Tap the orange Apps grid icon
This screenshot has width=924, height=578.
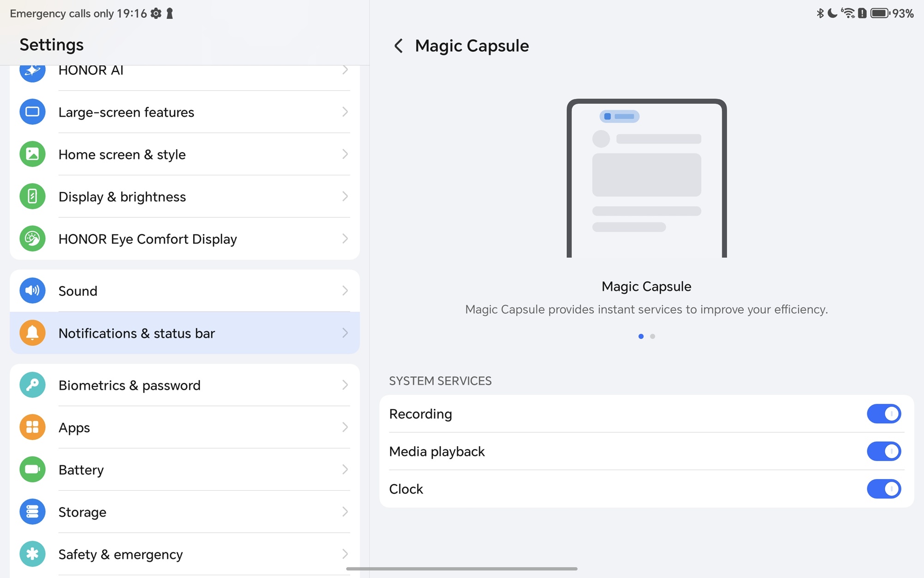pos(32,427)
